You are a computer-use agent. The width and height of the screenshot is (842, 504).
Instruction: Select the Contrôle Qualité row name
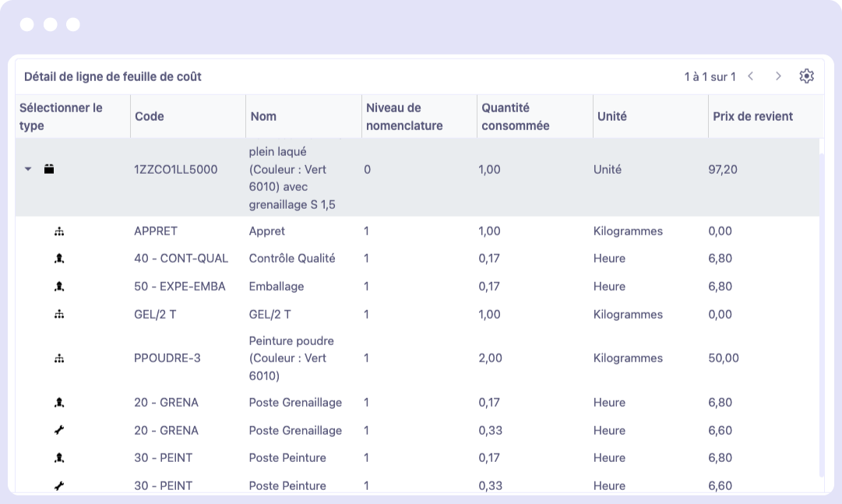292,259
